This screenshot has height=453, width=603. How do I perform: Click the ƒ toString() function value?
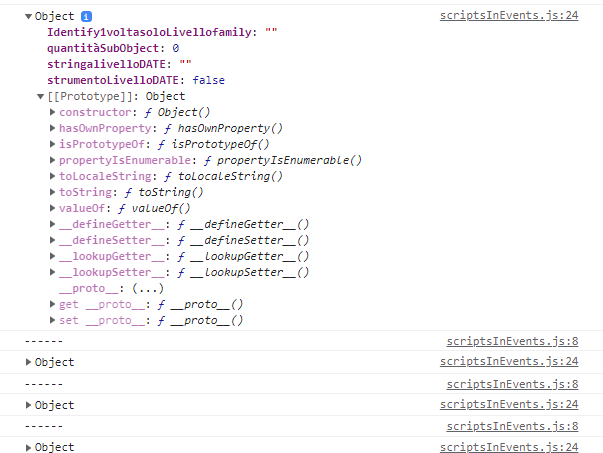164,192
